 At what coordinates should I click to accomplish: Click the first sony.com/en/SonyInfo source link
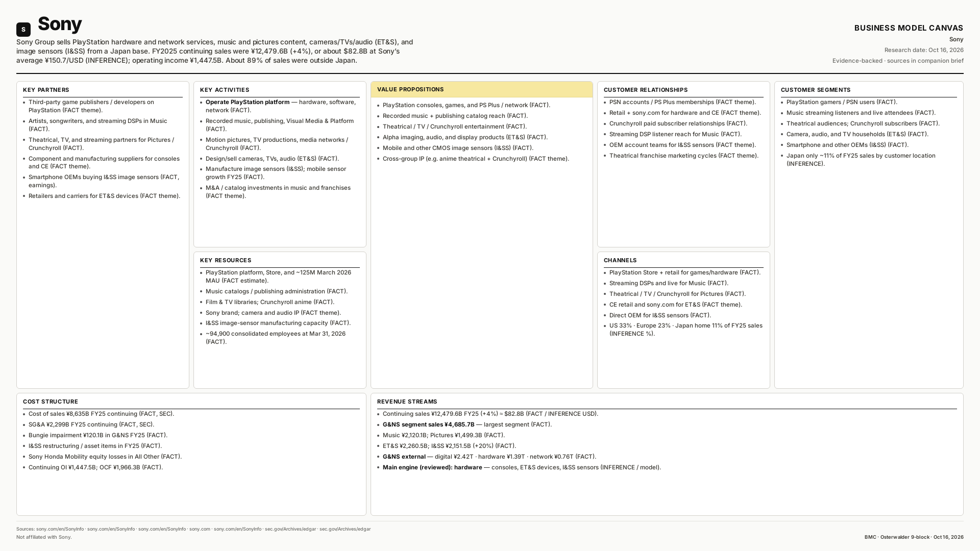pos(60,529)
